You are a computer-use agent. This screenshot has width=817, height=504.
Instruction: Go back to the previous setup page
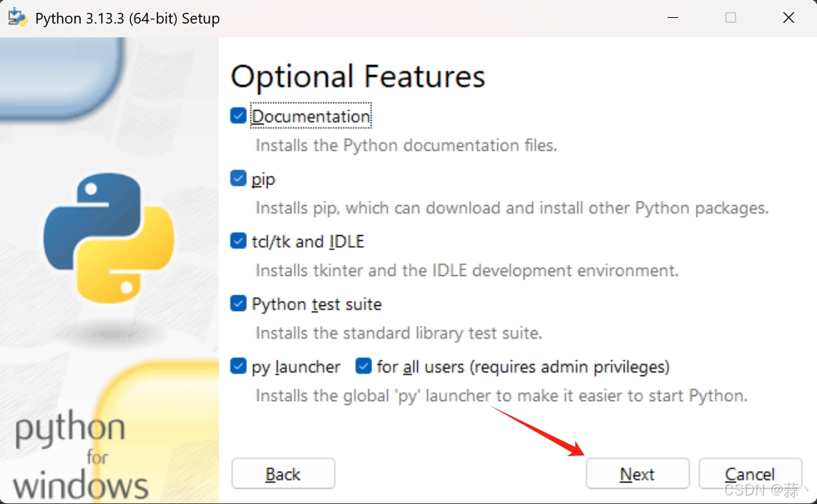(283, 473)
